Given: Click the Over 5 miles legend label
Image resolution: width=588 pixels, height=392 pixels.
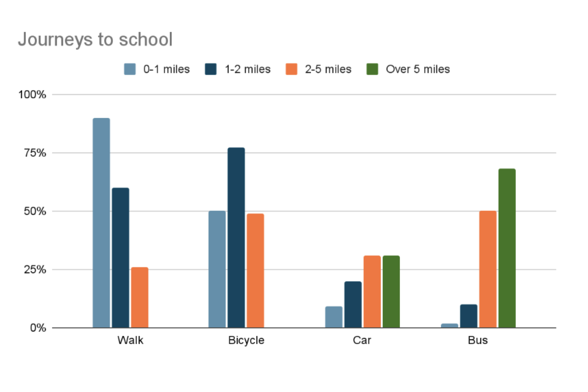Looking at the screenshot, I should tap(418, 69).
